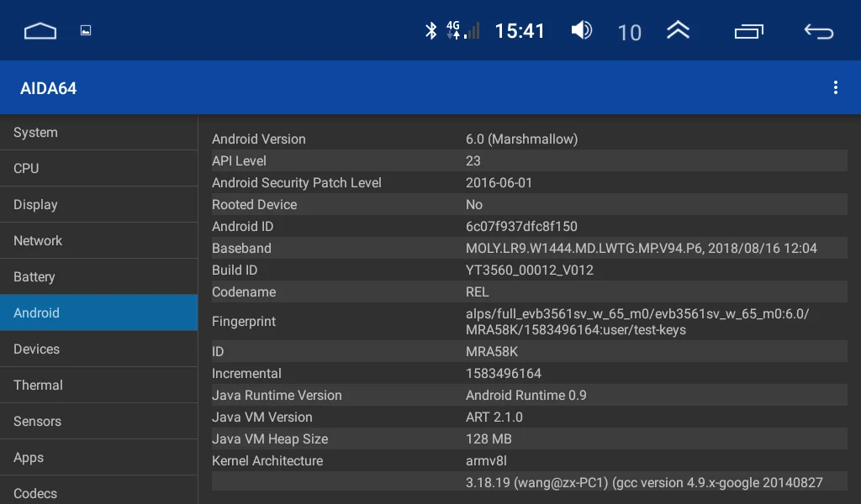Tap the 3.18.19 kernel version line
Viewport: 861px width, 504px height.
(644, 483)
